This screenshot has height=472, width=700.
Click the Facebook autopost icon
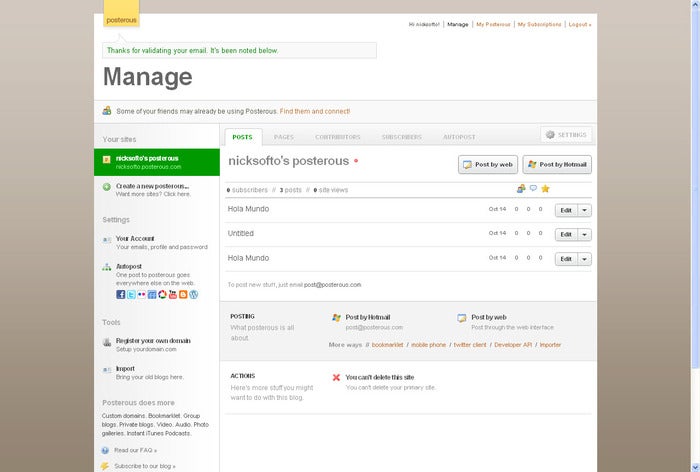(x=121, y=294)
